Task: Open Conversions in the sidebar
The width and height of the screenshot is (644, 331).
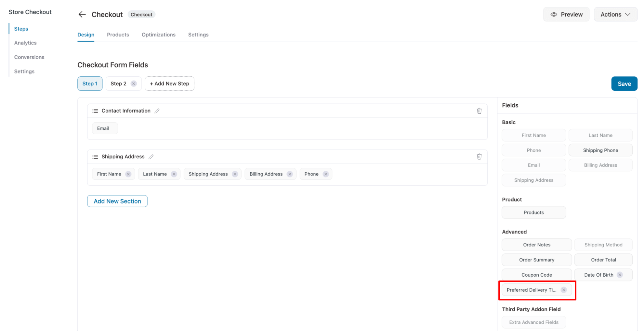Action: [29, 57]
